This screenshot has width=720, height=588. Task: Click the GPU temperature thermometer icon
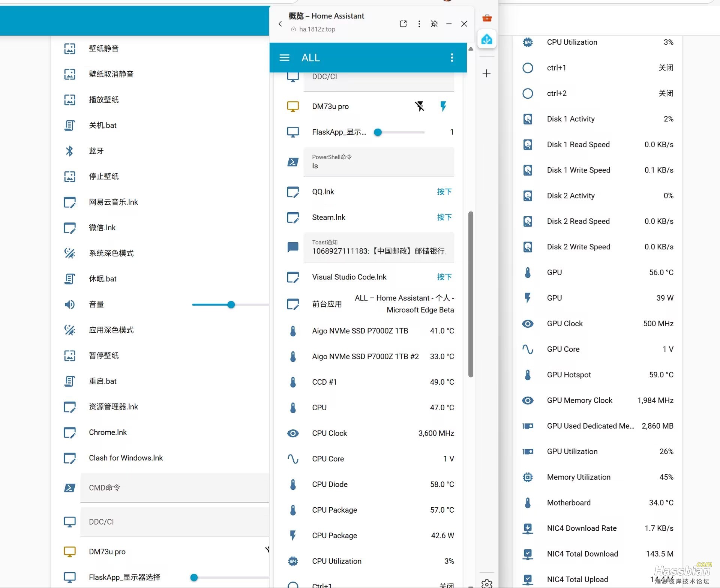[528, 272]
